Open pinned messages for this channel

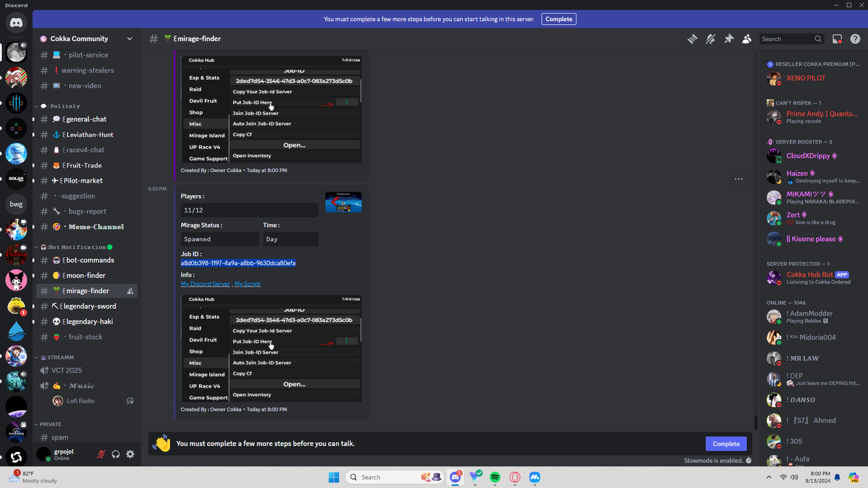pyautogui.click(x=729, y=39)
